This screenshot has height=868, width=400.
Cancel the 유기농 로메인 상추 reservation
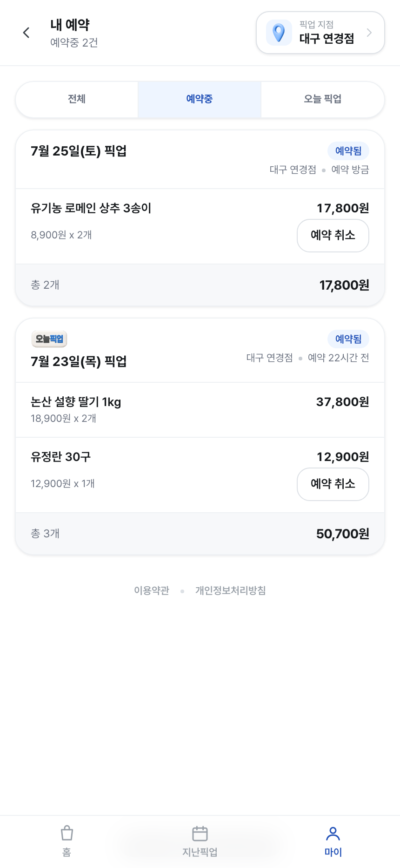click(333, 236)
